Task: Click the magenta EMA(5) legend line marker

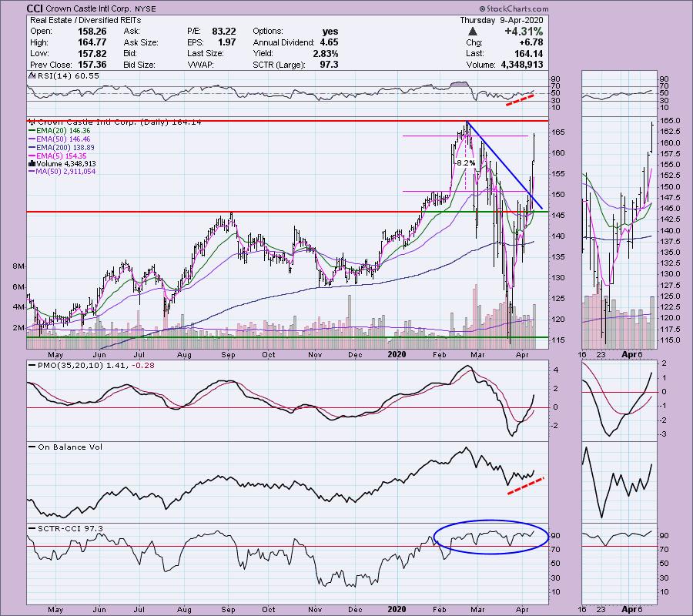Action: tap(32, 156)
